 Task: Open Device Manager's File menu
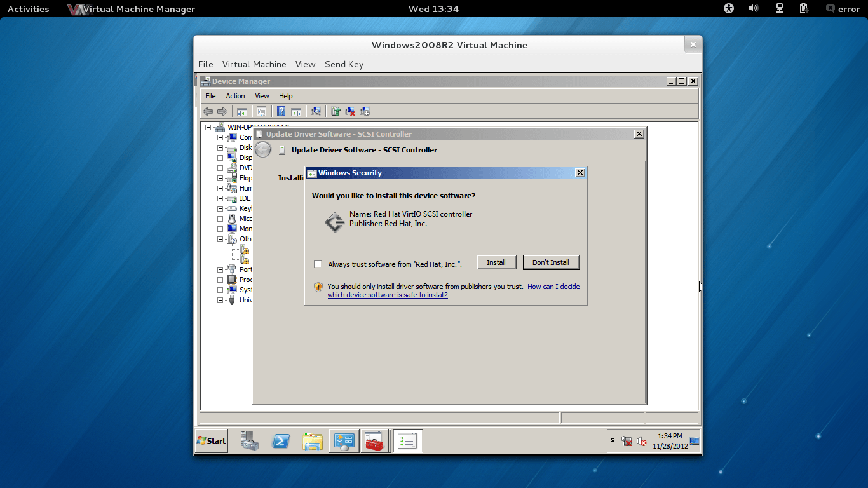pyautogui.click(x=210, y=96)
